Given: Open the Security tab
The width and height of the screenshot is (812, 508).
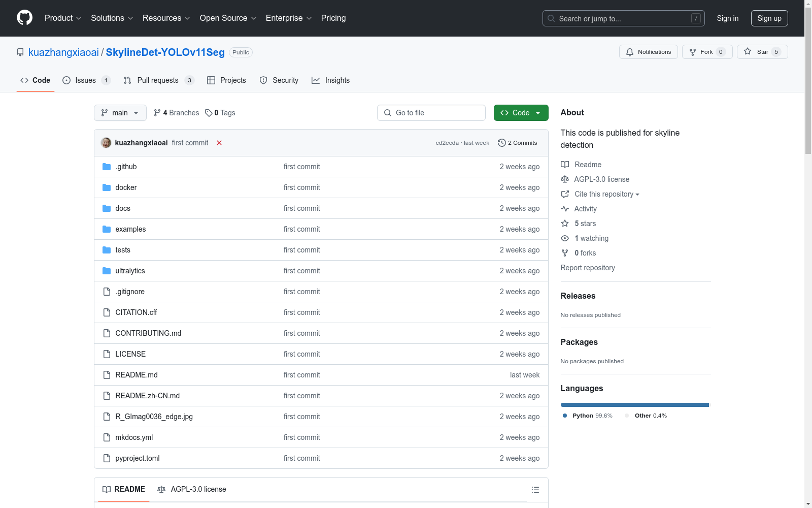Looking at the screenshot, I should click(x=279, y=80).
